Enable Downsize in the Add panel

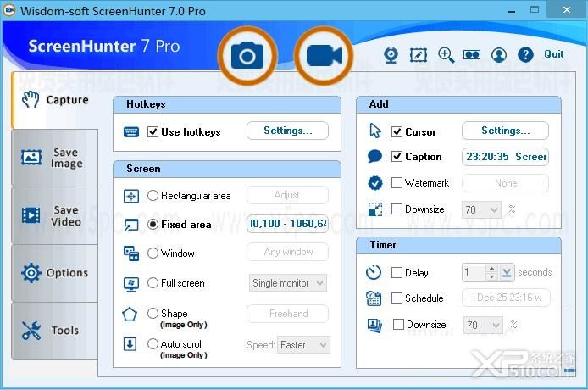coord(397,209)
